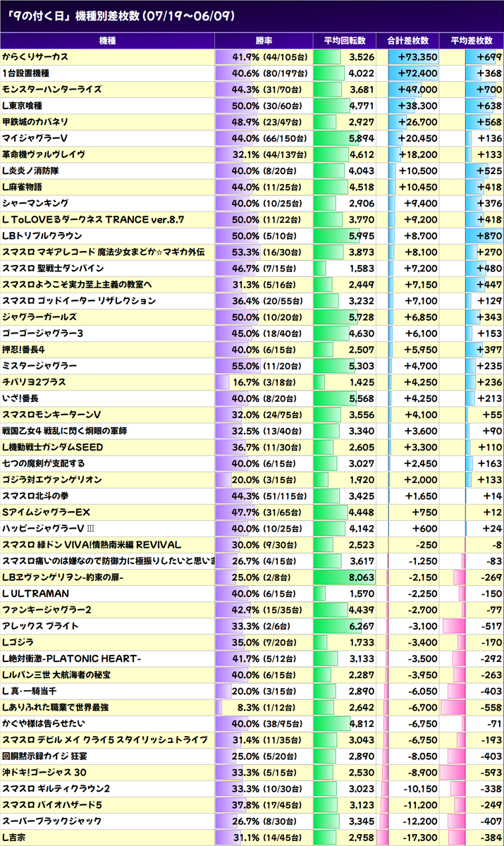504x846 pixels.
Task: Click SアイムジャグラーEX machine name
Action: point(47,513)
